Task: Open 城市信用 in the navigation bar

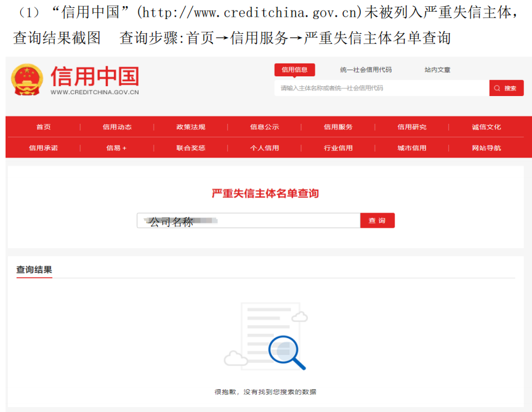Action: point(412,148)
